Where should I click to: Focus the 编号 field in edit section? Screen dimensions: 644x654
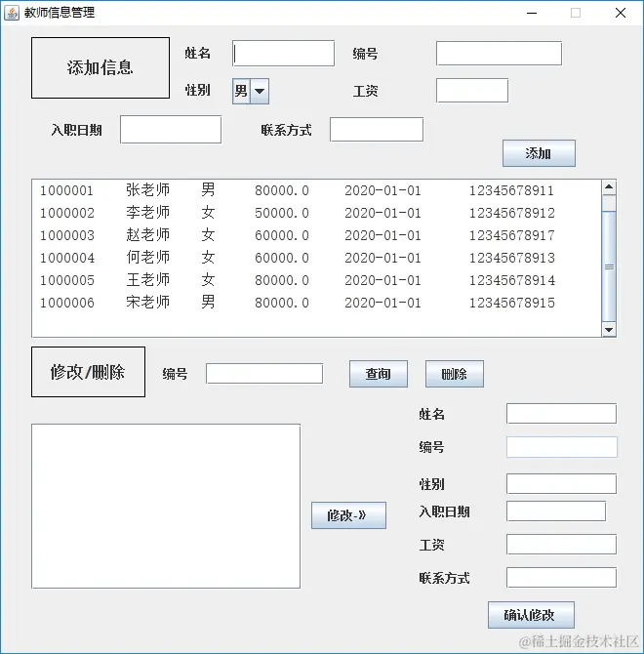(x=561, y=447)
